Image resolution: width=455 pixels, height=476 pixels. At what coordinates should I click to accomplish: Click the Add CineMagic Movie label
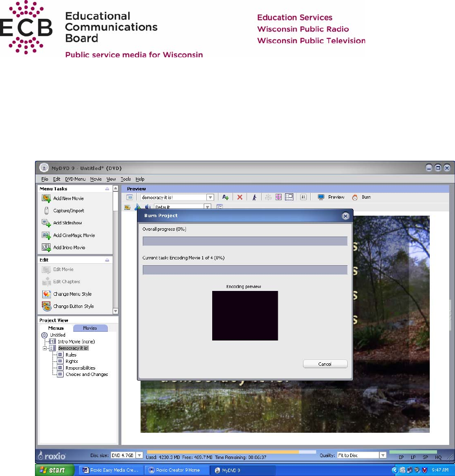click(74, 235)
